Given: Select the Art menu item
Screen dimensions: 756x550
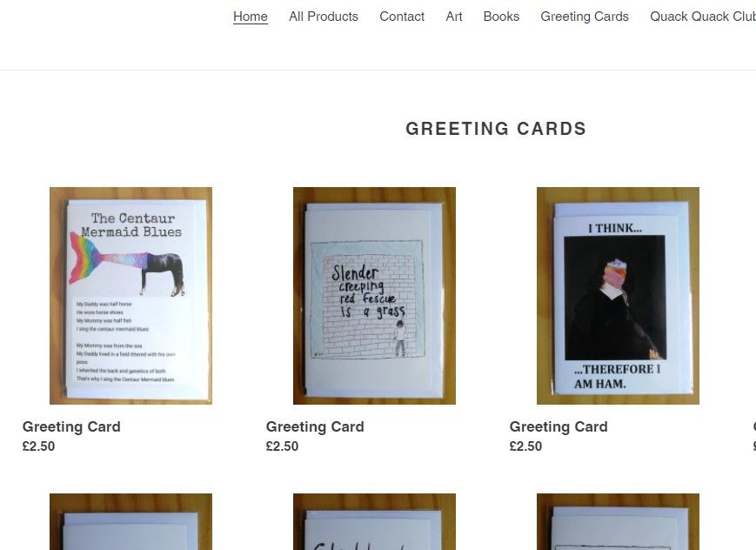Looking at the screenshot, I should click(x=454, y=17).
